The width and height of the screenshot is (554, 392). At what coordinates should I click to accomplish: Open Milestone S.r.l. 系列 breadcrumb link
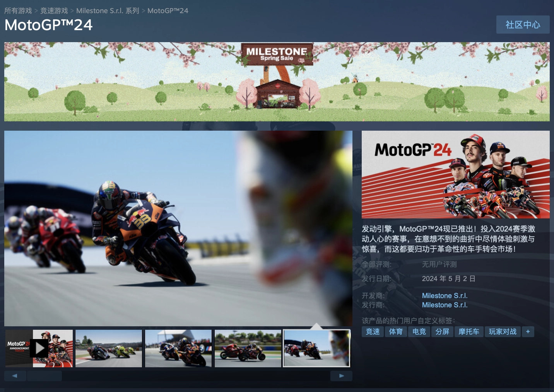tap(108, 11)
